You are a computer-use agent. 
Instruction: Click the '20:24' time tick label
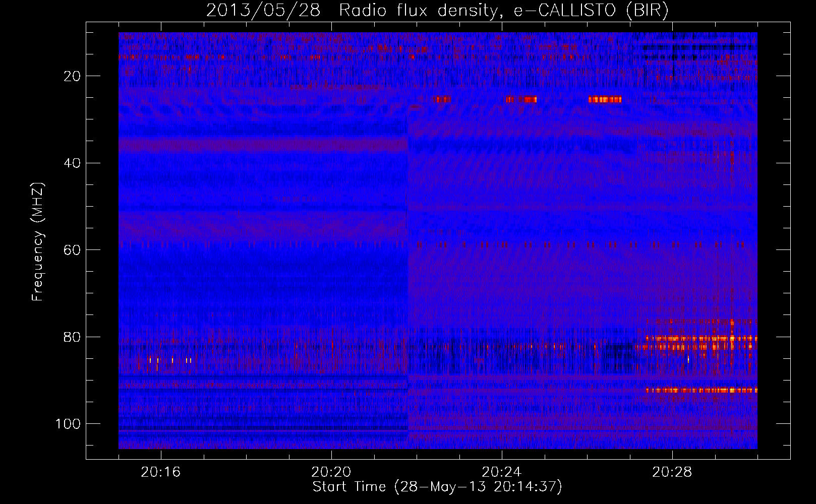[x=502, y=472]
